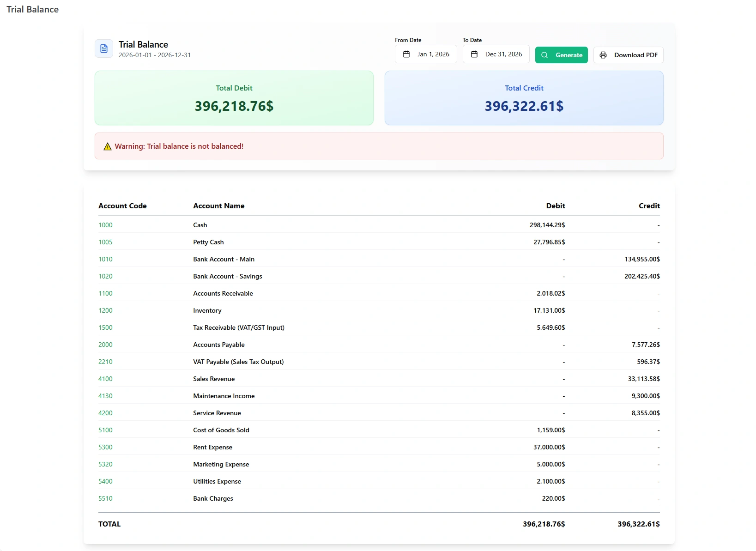This screenshot has height=551, width=756.
Task: Select the Accounts Payable name cell
Action: pos(219,345)
